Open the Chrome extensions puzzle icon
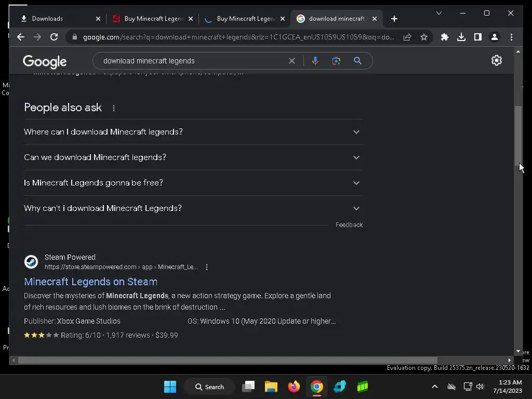Viewport: 532px width, 399px height. coord(445,37)
